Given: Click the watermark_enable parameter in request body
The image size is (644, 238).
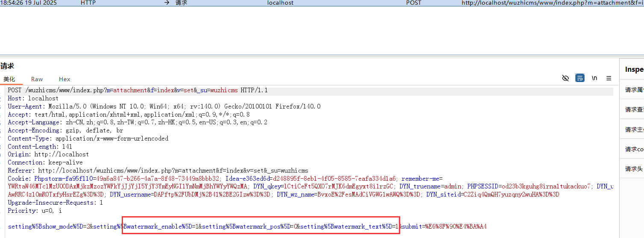Looking at the screenshot, I should tap(158, 226).
